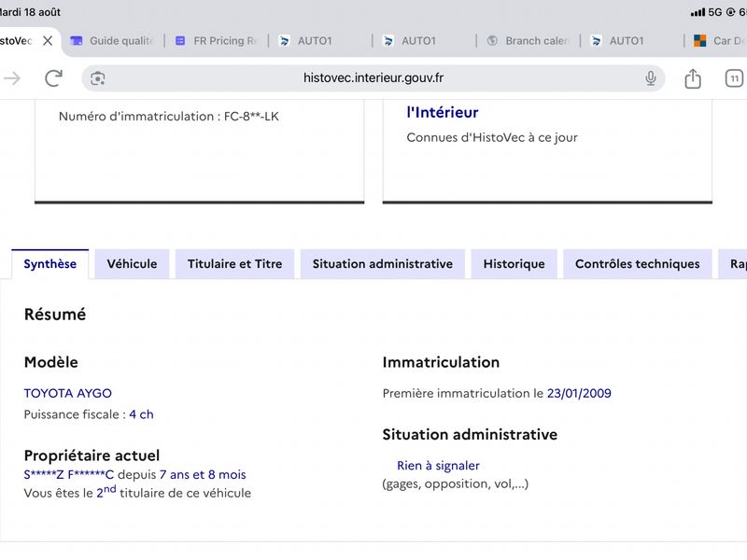Click the 7 ans et 8 mois duration
The image size is (747, 560).
(x=203, y=474)
